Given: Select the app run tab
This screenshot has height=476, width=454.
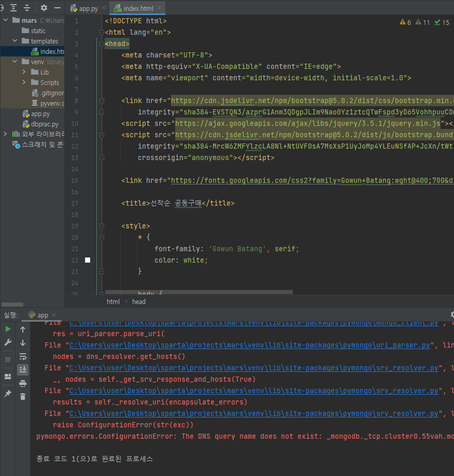Looking at the screenshot, I should [38, 315].
